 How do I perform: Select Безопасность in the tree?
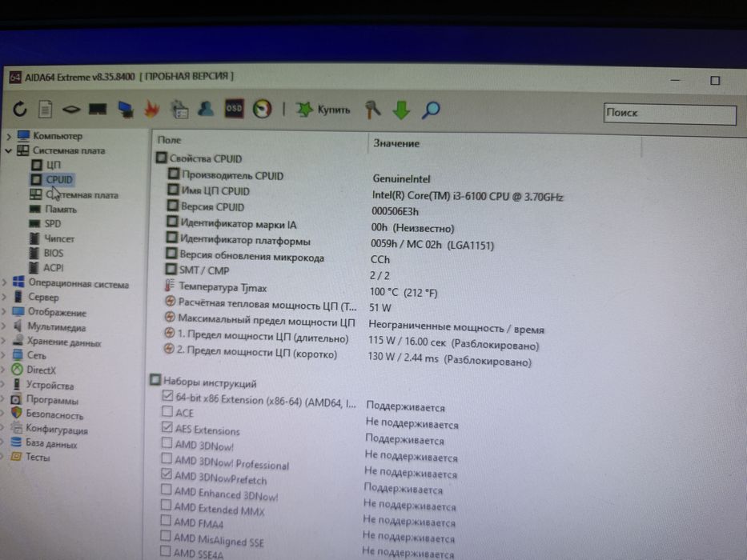point(47,414)
